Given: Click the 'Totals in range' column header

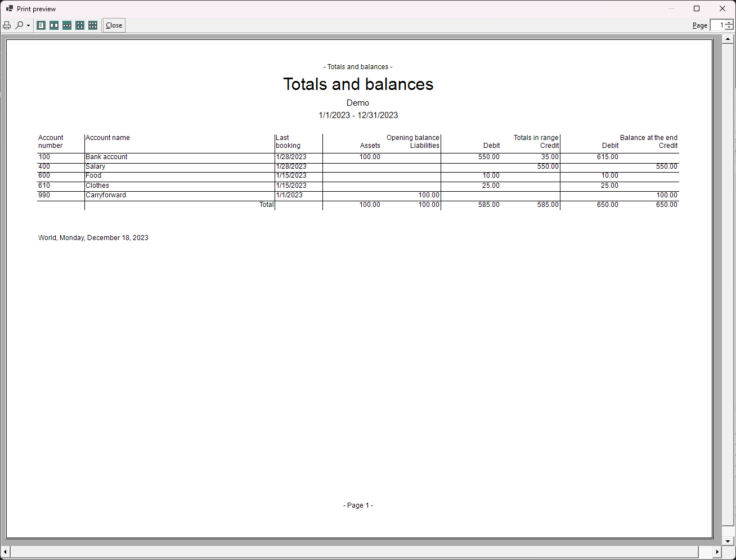Looking at the screenshot, I should pos(536,138).
